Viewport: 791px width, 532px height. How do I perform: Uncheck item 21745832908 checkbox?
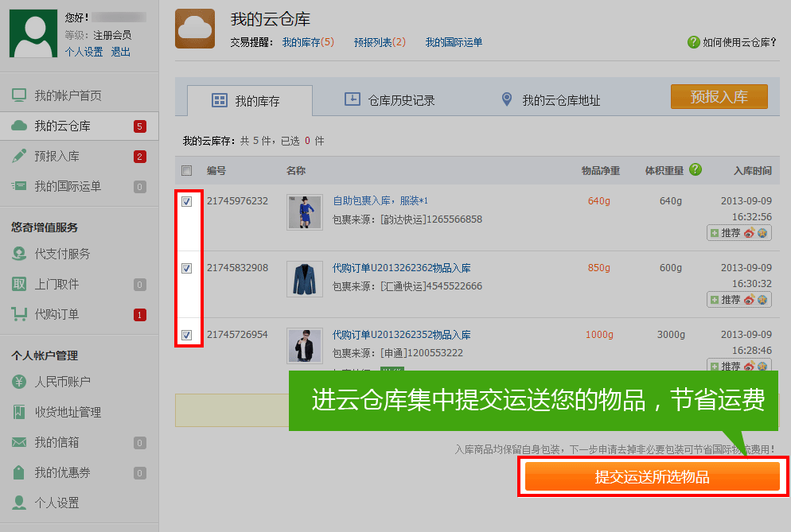pos(187,268)
